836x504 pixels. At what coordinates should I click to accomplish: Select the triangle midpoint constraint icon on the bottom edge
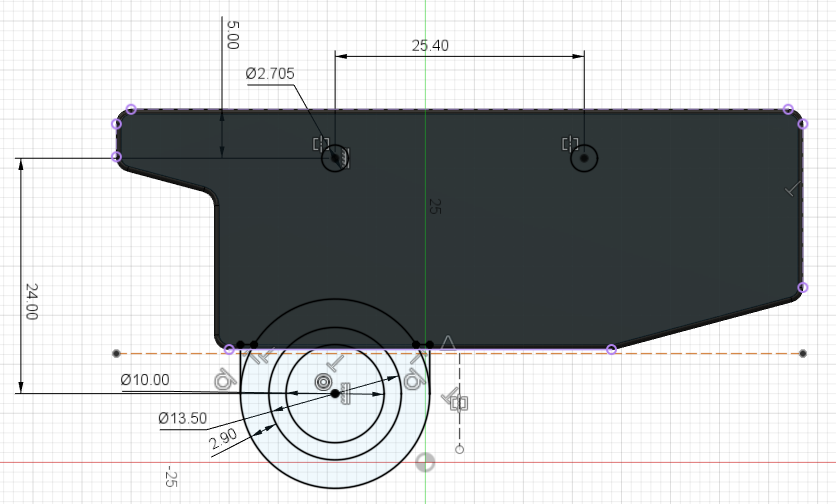[448, 343]
